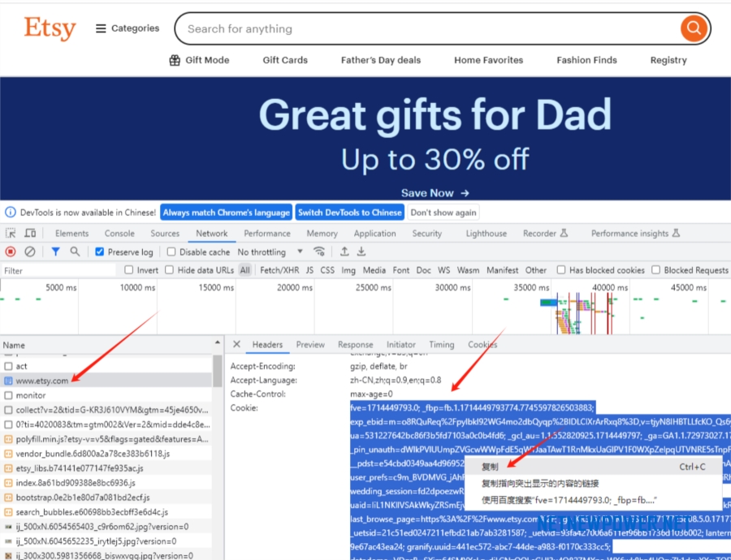Click the Gift Mode gift icon
The image size is (731, 560).
(x=175, y=60)
